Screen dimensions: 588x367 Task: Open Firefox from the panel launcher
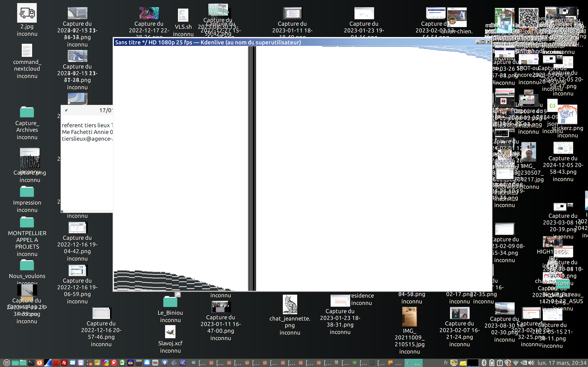click(39, 363)
